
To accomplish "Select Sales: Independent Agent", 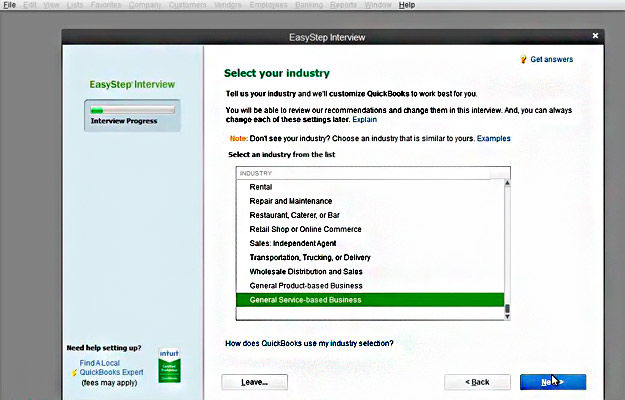I will [x=370, y=243].
